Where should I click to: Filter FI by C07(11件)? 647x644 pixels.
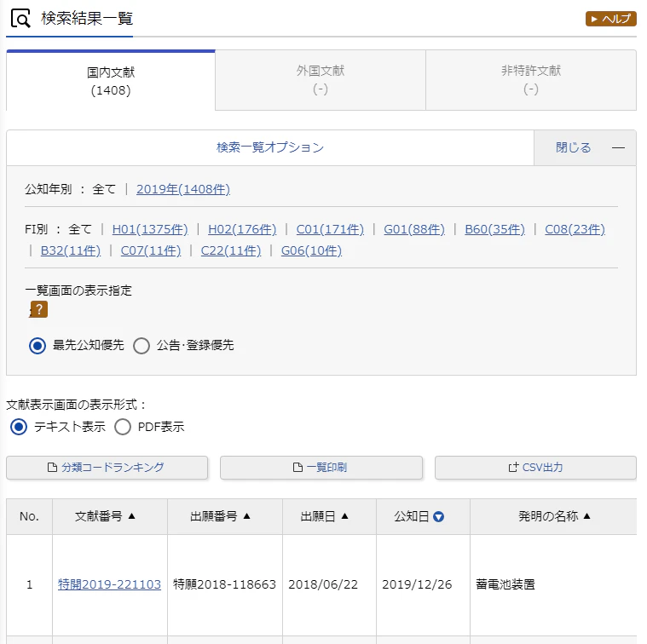point(151,250)
